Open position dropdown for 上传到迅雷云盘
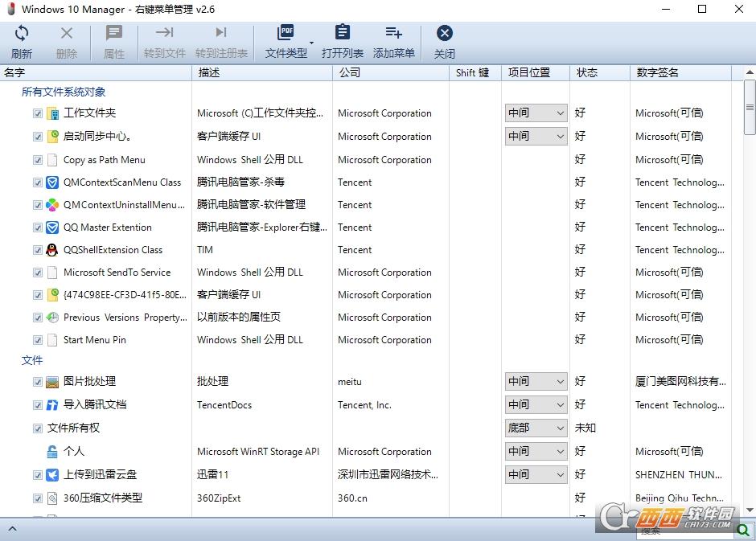Image resolution: width=756 pixels, height=541 pixels. tap(536, 474)
